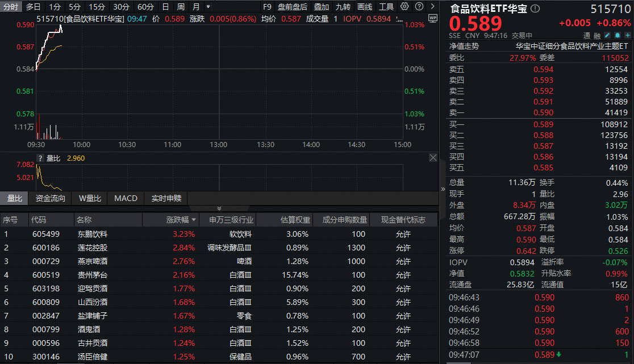
Task: Click the WP icon at chart corner
Action: [433, 18]
